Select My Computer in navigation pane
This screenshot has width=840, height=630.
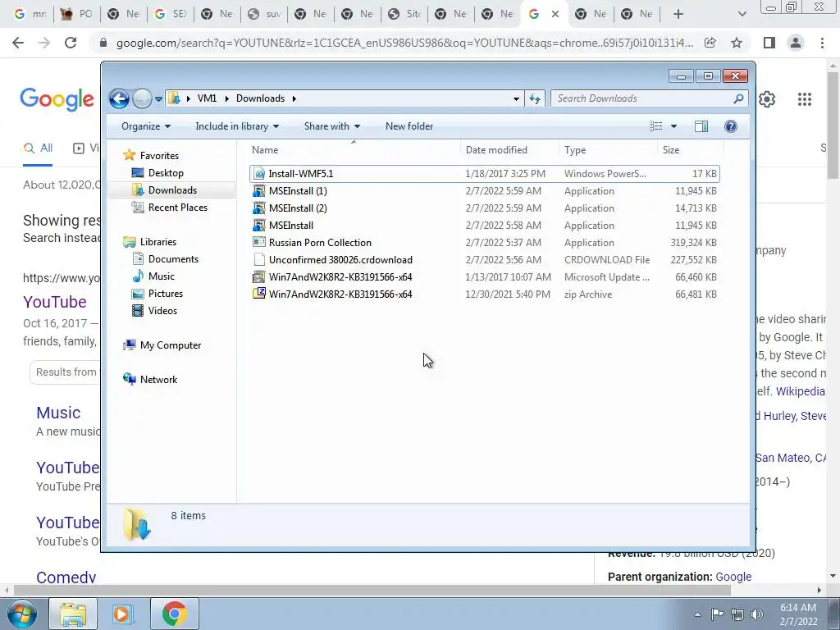pyautogui.click(x=171, y=345)
